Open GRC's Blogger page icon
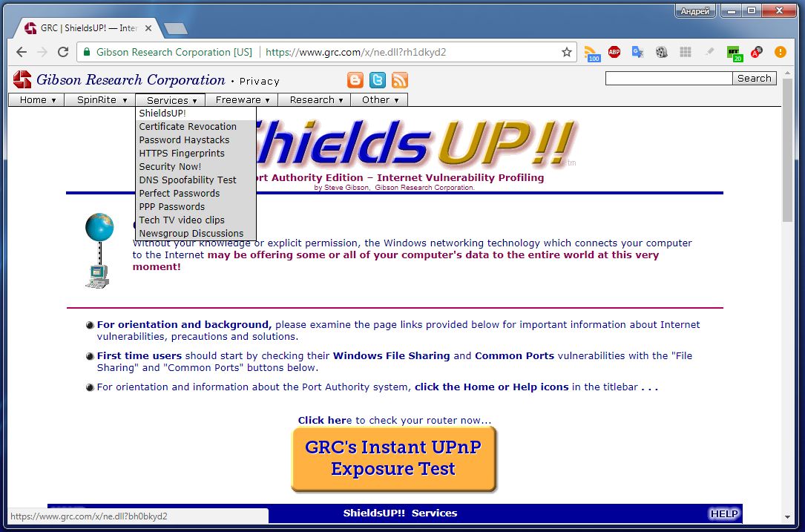Screen dimensions: 805x532 pos(355,80)
